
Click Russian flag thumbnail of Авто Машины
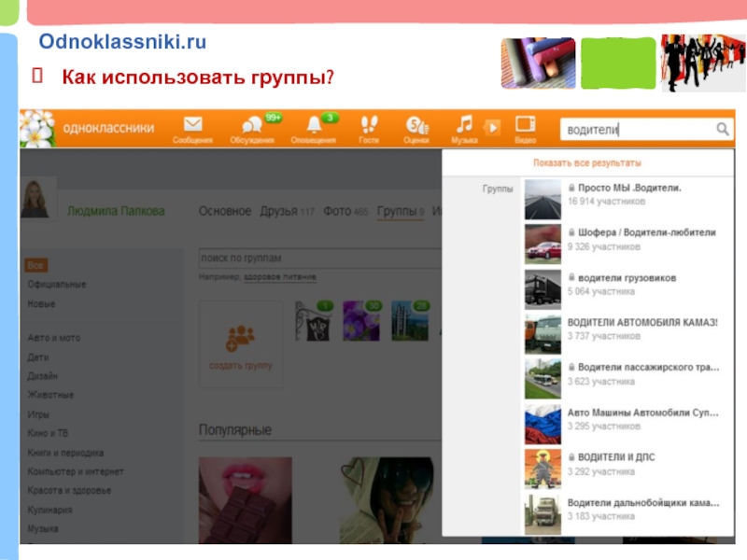click(x=543, y=425)
